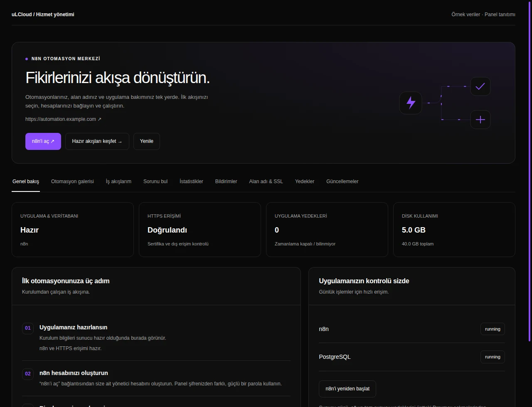Image resolution: width=532 pixels, height=407 pixels.
Task: Open the İş akışlarım tab
Action: click(118, 181)
